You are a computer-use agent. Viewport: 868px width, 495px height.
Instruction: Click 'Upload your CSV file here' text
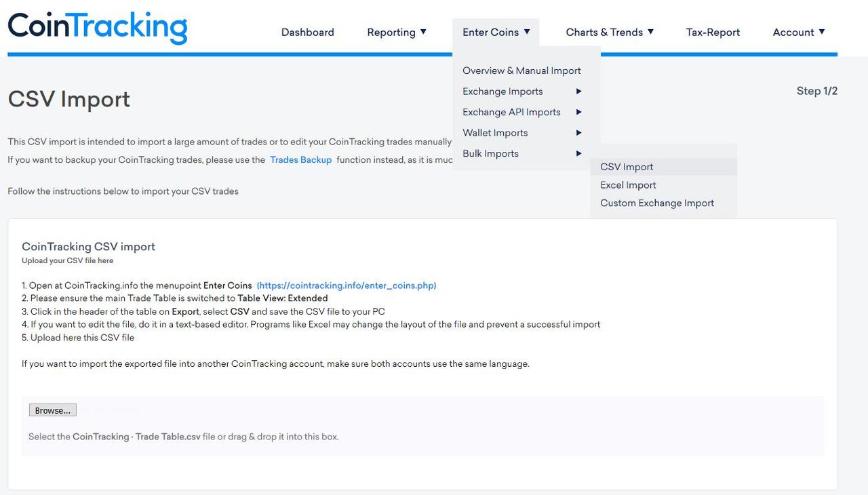click(x=67, y=260)
